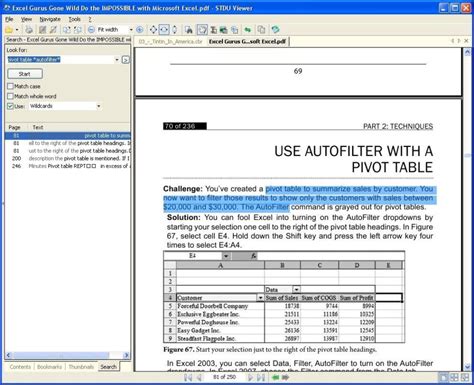Select the text selection tool icon
This screenshot has height=385, width=474.
(213, 30)
